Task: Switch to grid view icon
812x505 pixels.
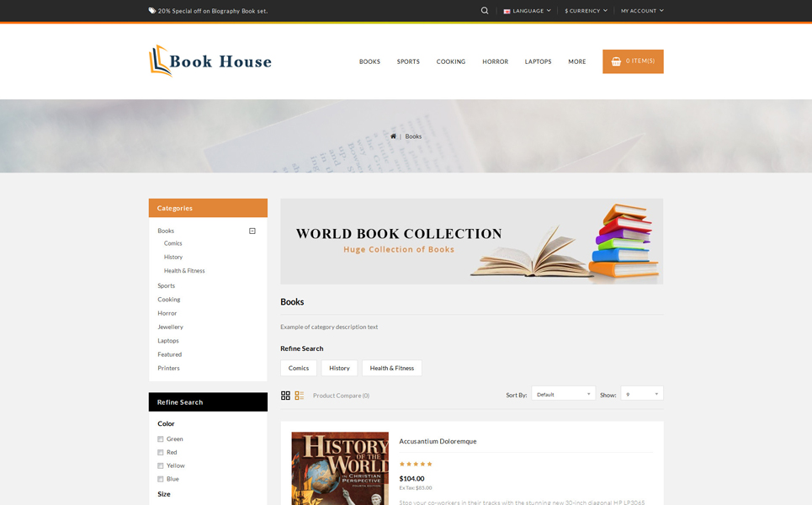Action: [285, 396]
